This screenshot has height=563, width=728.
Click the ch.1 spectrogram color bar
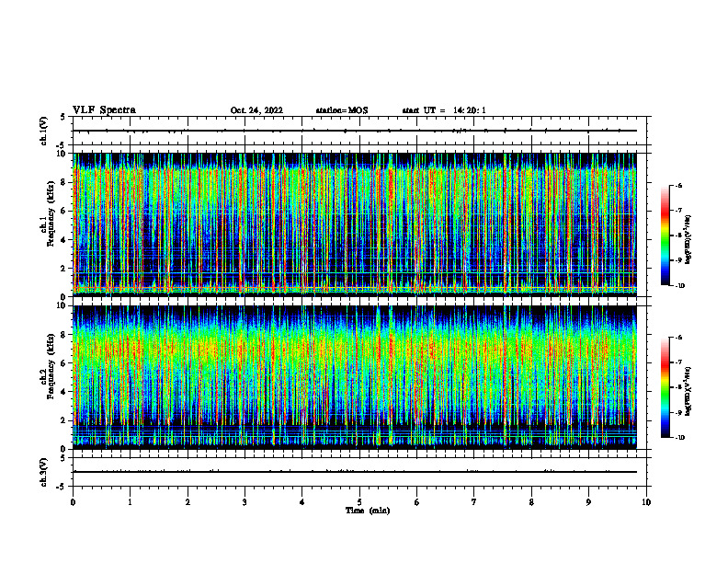tap(665, 236)
